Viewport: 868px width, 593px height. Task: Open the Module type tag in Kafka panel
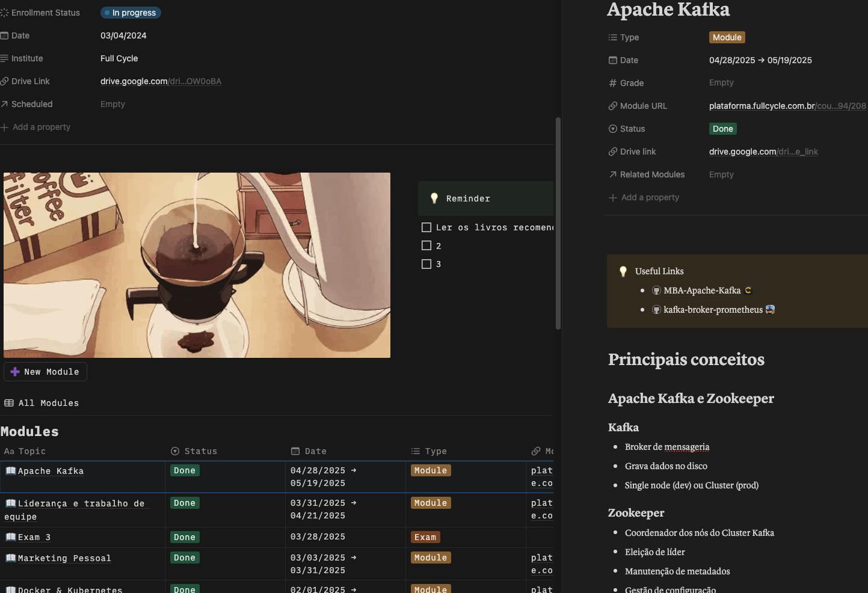727,37
